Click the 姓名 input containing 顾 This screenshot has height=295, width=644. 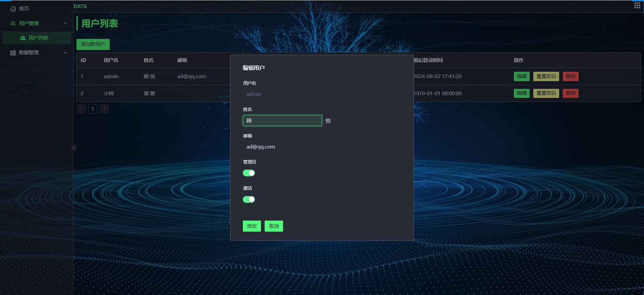pyautogui.click(x=282, y=121)
